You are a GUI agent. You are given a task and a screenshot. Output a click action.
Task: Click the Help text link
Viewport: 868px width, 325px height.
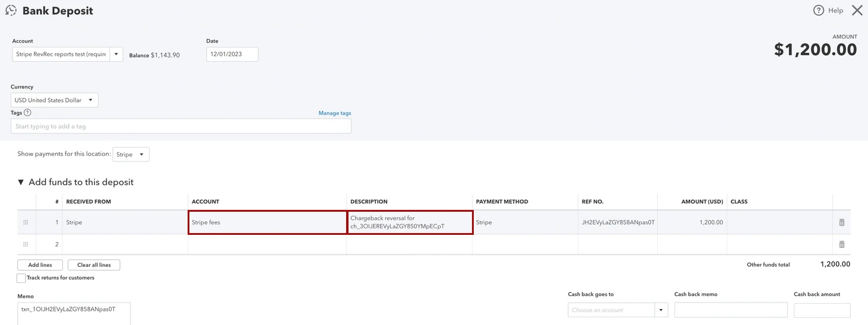[x=836, y=10]
